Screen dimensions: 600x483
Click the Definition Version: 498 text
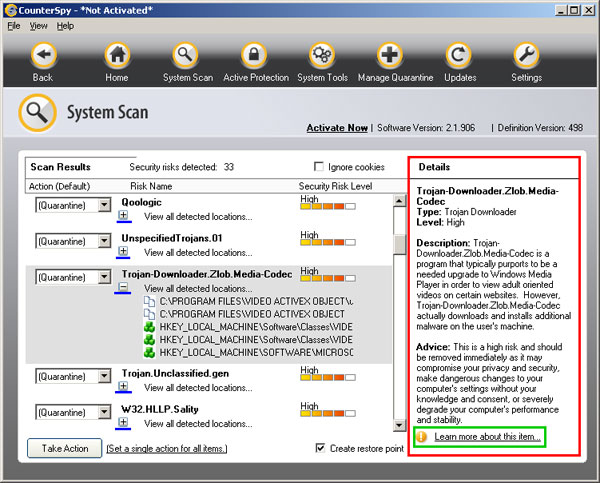540,128
